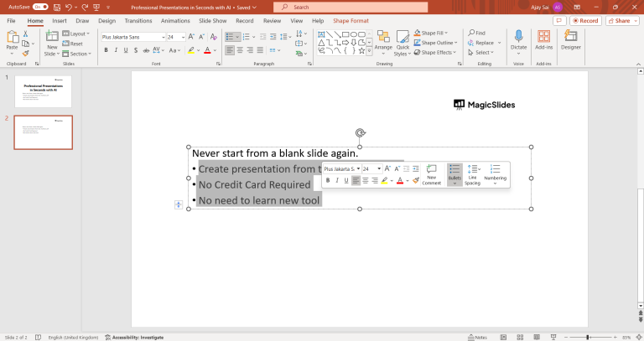This screenshot has width=644, height=341.
Task: Toggle Italic in the ribbon Font group
Action: [x=116, y=50]
